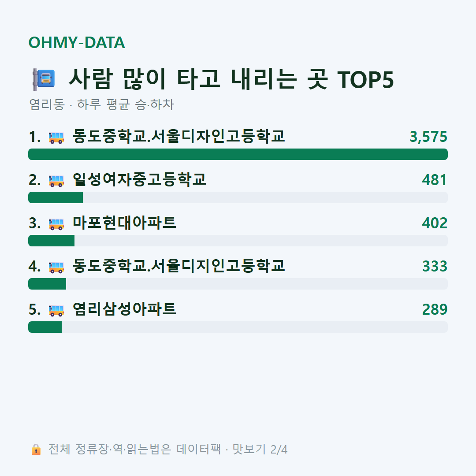The height and width of the screenshot is (476, 476).
Task: Click the 3,575 ridership value
Action: [x=428, y=137]
